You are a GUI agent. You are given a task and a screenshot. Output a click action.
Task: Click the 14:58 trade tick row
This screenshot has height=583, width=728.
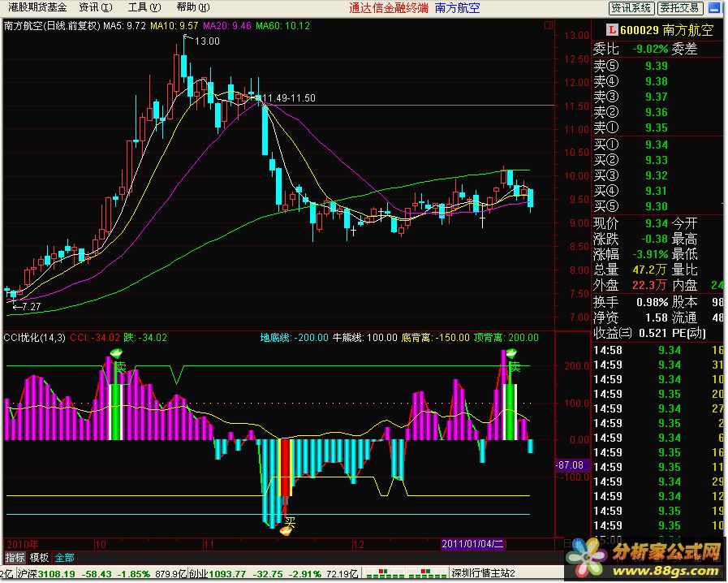click(x=659, y=350)
